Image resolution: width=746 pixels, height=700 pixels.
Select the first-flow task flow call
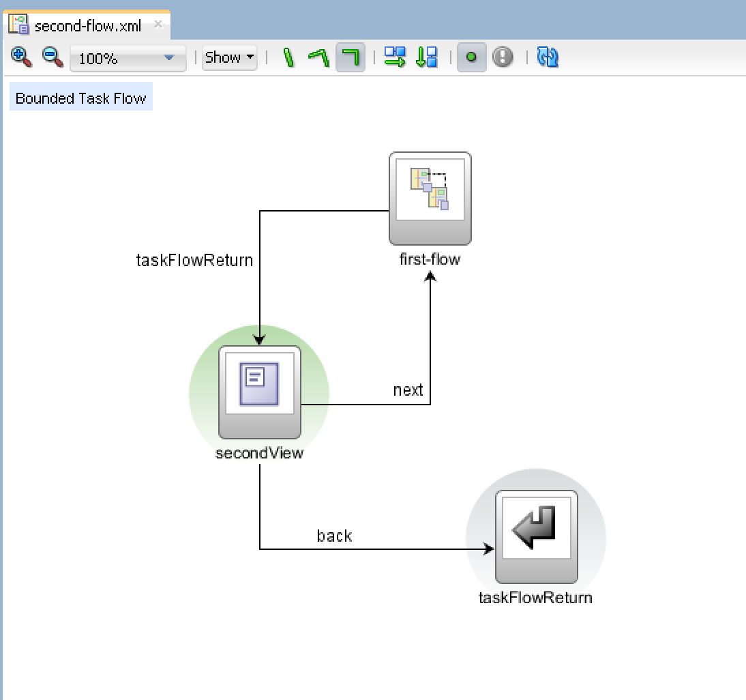[429, 198]
